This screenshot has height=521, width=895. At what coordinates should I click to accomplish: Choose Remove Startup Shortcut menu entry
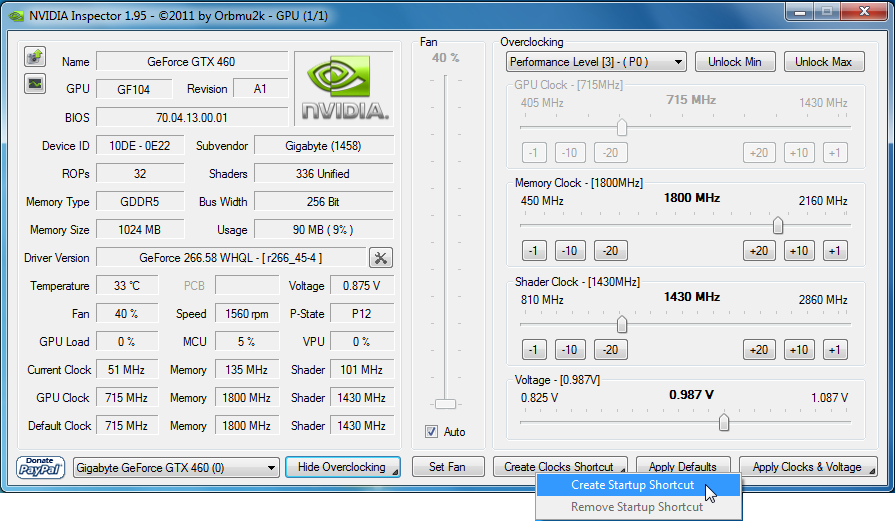click(x=636, y=507)
